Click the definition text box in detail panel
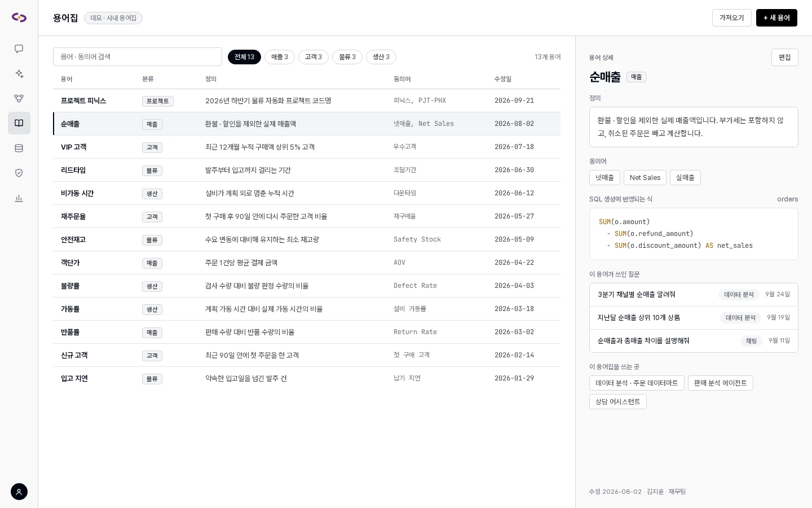 click(694, 127)
